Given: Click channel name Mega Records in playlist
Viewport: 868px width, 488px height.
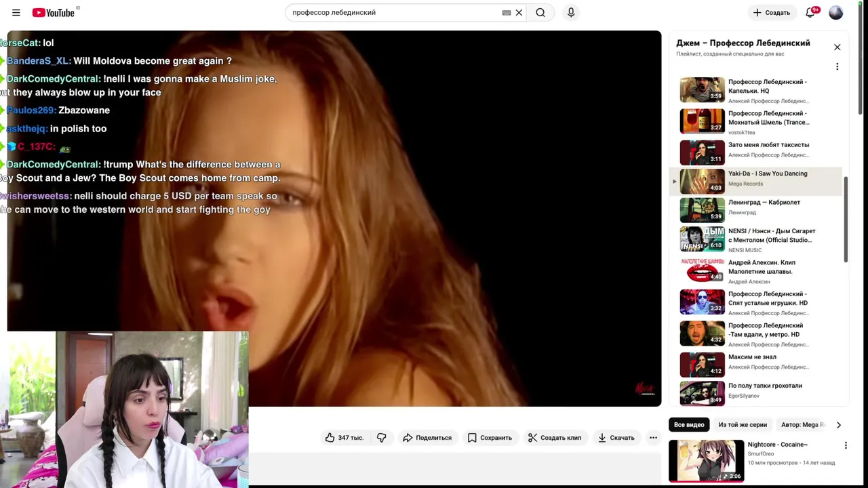Looking at the screenshot, I should [745, 184].
